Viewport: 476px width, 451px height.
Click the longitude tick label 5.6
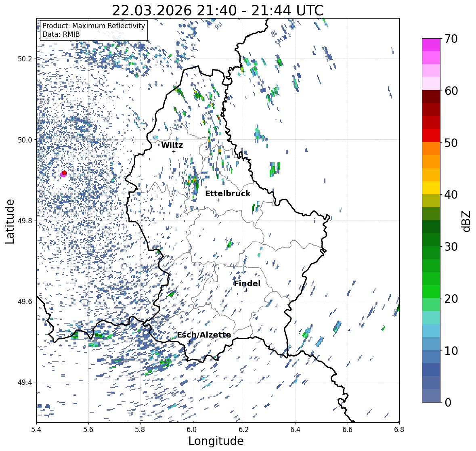pos(88,430)
